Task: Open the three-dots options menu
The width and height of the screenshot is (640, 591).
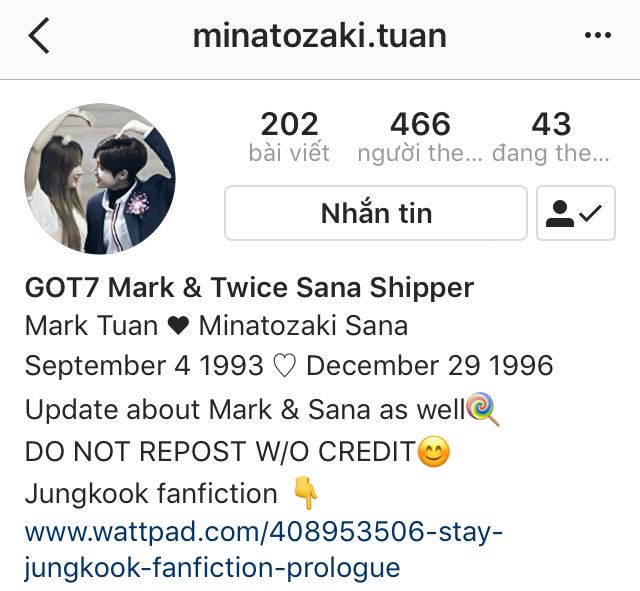Action: (x=598, y=35)
